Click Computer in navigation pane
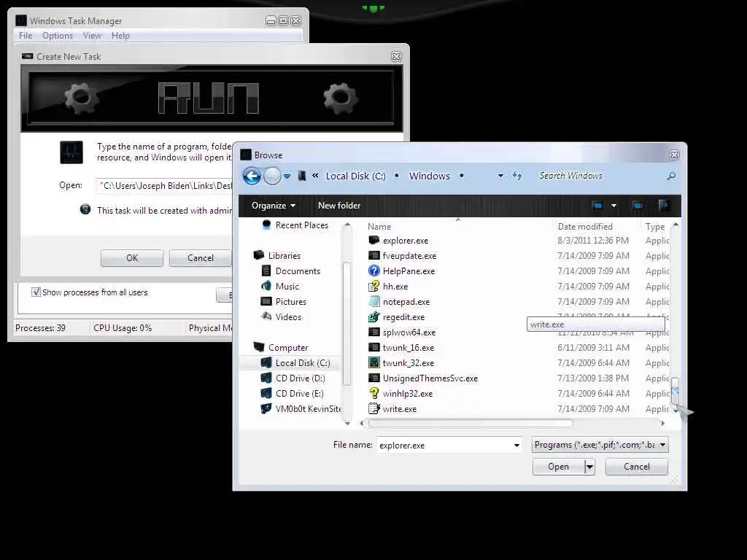This screenshot has height=560, width=747. (x=287, y=348)
